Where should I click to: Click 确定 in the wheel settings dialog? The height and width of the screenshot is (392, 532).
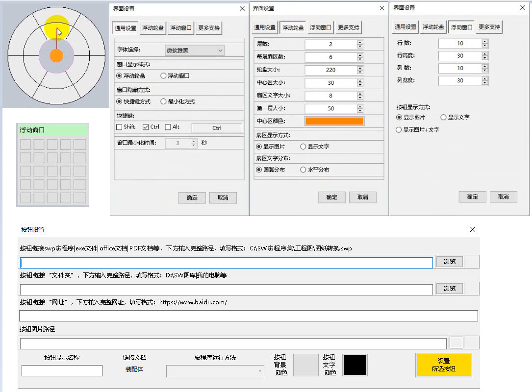click(x=331, y=197)
